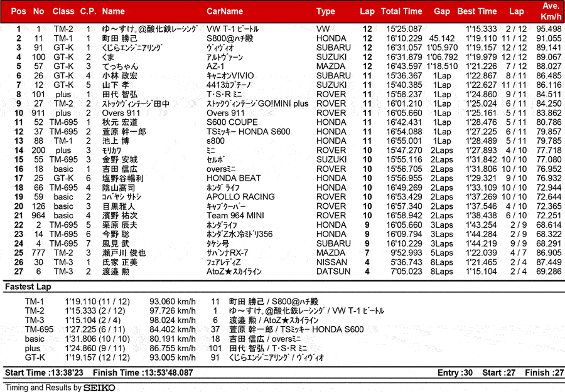Select fastest lap speed '93.060 km/h'
The width and height of the screenshot is (565, 392).
(172, 301)
